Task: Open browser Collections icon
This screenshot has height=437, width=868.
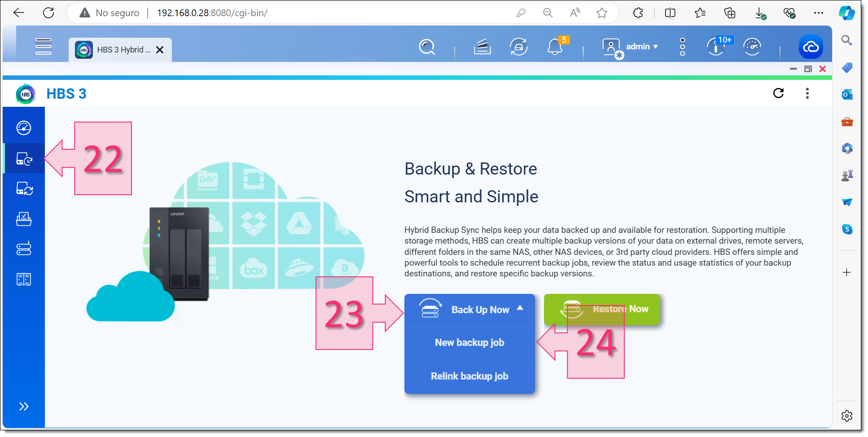Action: [730, 13]
